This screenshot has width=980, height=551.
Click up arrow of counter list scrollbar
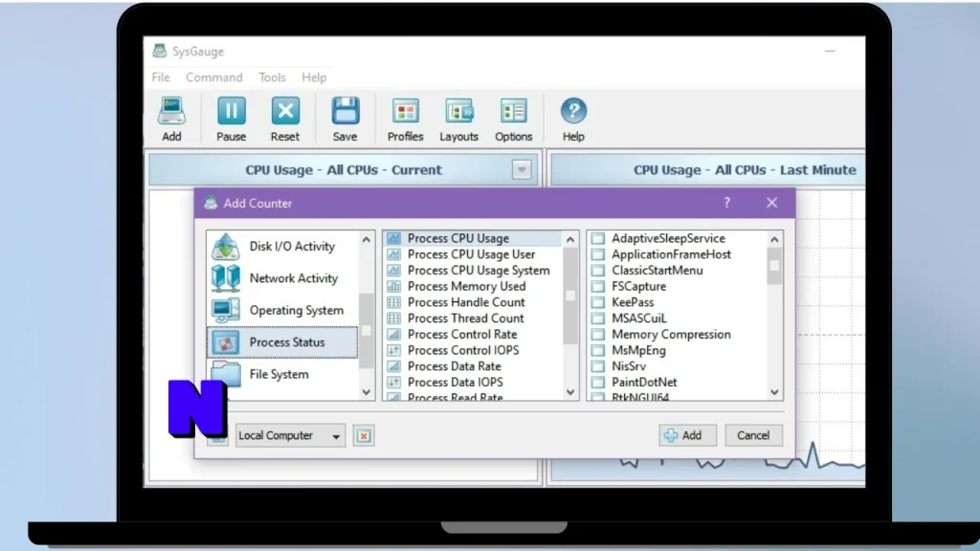click(x=570, y=239)
